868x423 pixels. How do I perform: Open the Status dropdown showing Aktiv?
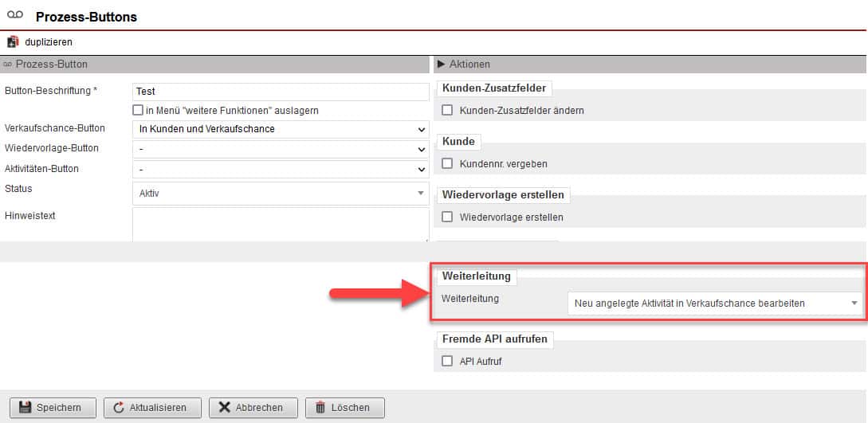281,193
